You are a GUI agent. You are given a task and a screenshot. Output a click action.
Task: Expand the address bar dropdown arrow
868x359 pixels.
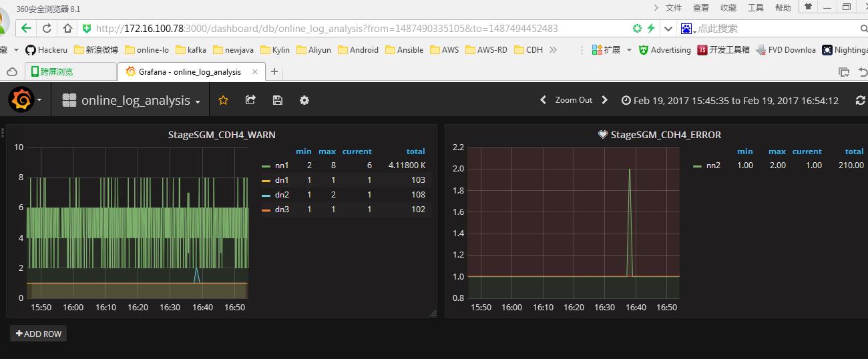pos(668,29)
